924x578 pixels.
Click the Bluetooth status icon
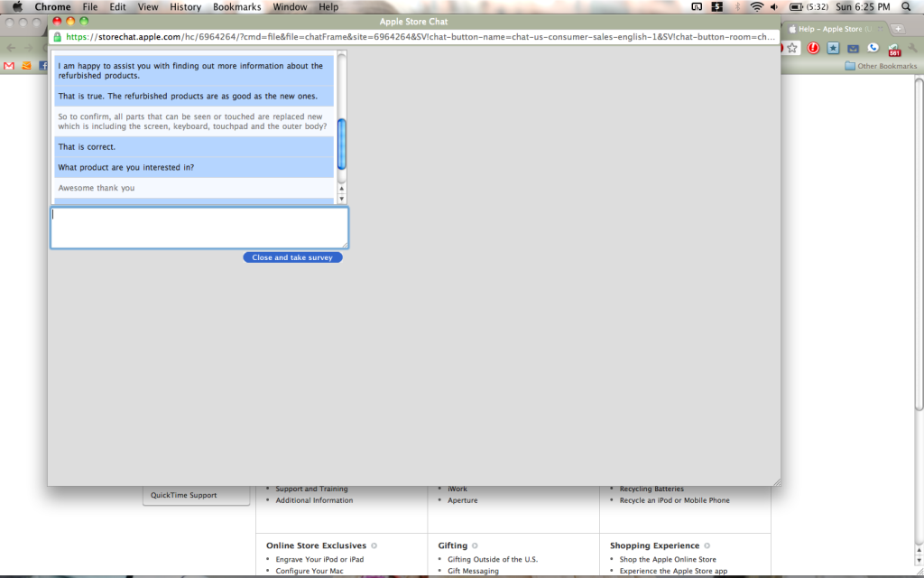pyautogui.click(x=737, y=7)
